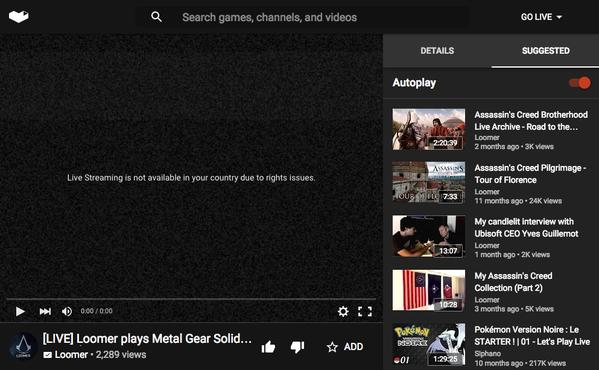Enter fullscreen mode
This screenshot has width=599, height=370.
tap(365, 312)
